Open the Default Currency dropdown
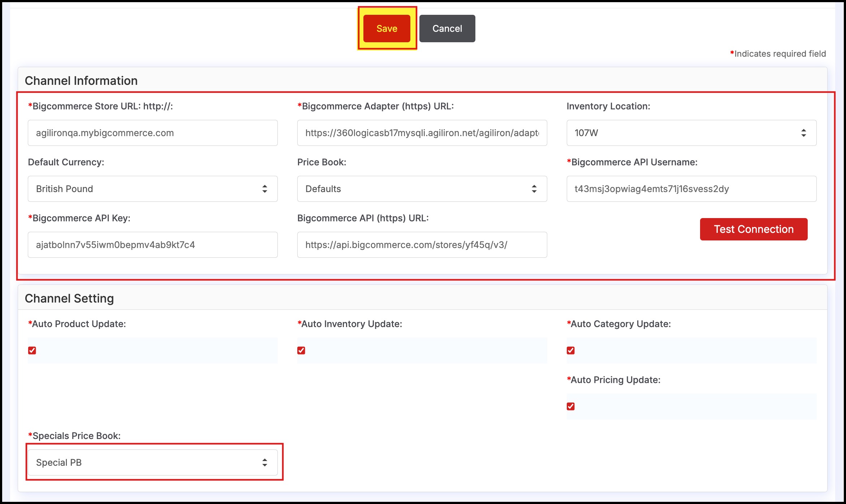The image size is (846, 504). pyautogui.click(x=153, y=189)
